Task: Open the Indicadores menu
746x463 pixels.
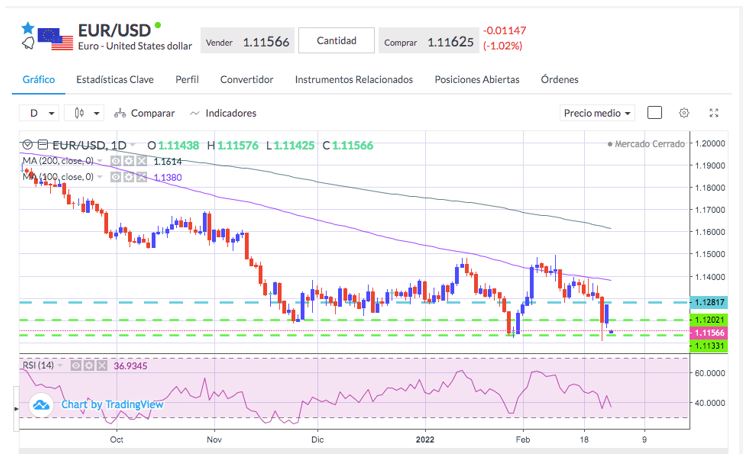Action: click(223, 113)
